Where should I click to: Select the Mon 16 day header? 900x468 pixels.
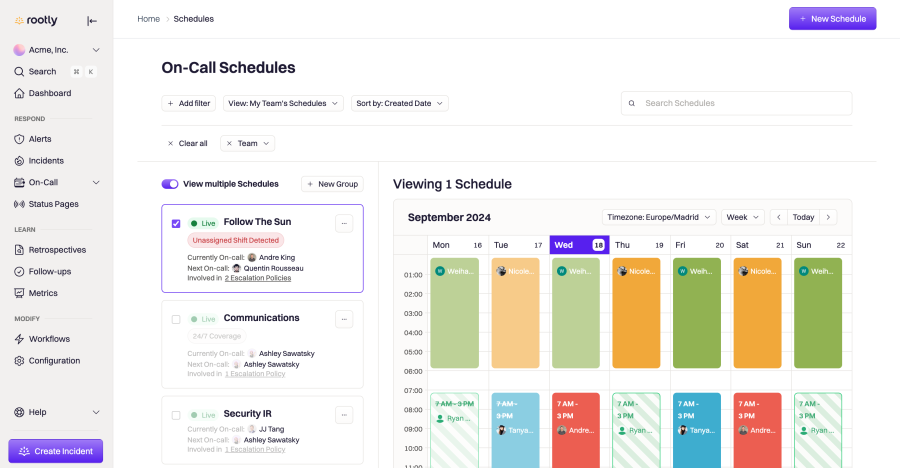coord(458,245)
